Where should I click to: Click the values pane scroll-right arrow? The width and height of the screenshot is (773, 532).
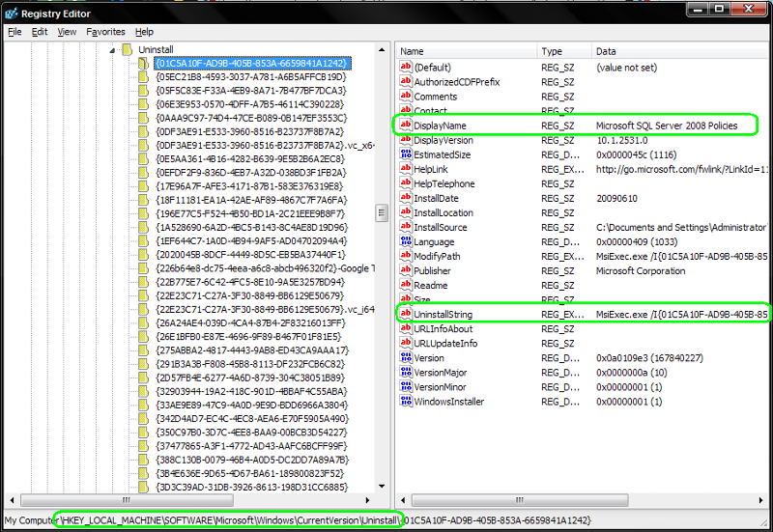pyautogui.click(x=760, y=500)
